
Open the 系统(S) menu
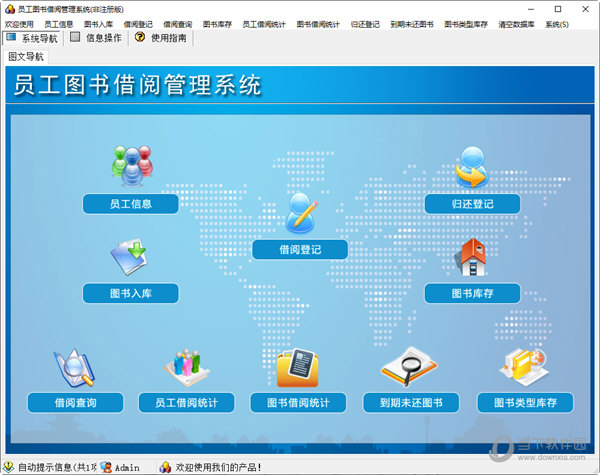point(557,23)
